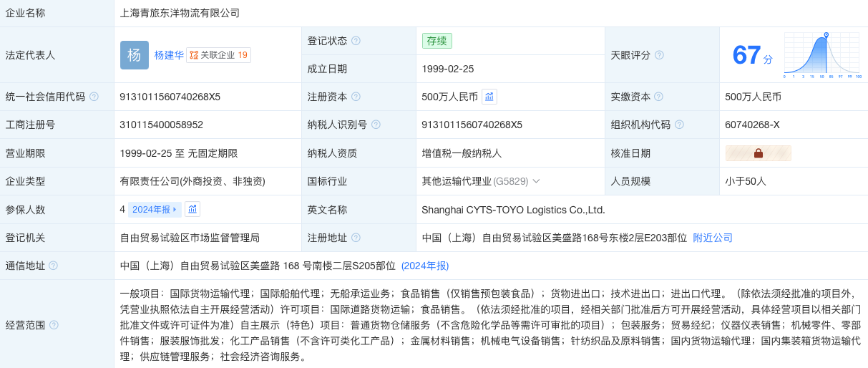This screenshot has height=368, width=868.
Task: Click the help icon beside 通信地址
Action: [53, 266]
